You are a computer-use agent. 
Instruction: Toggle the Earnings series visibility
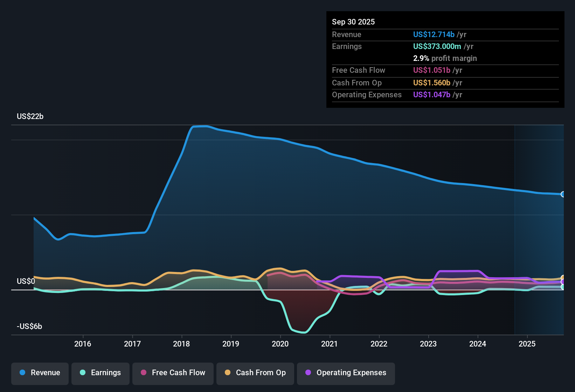[x=100, y=373]
